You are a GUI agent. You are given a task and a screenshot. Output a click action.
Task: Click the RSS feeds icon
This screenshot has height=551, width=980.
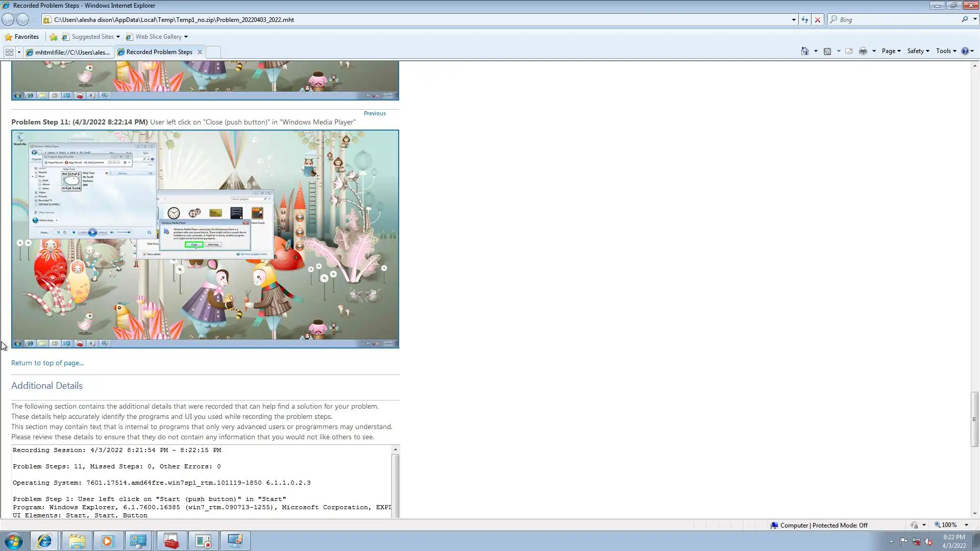827,51
